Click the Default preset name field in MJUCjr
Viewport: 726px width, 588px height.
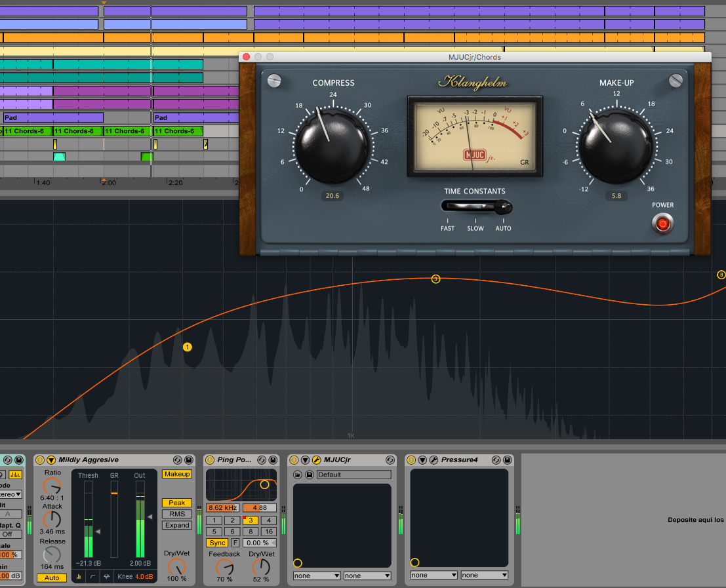tap(353, 475)
